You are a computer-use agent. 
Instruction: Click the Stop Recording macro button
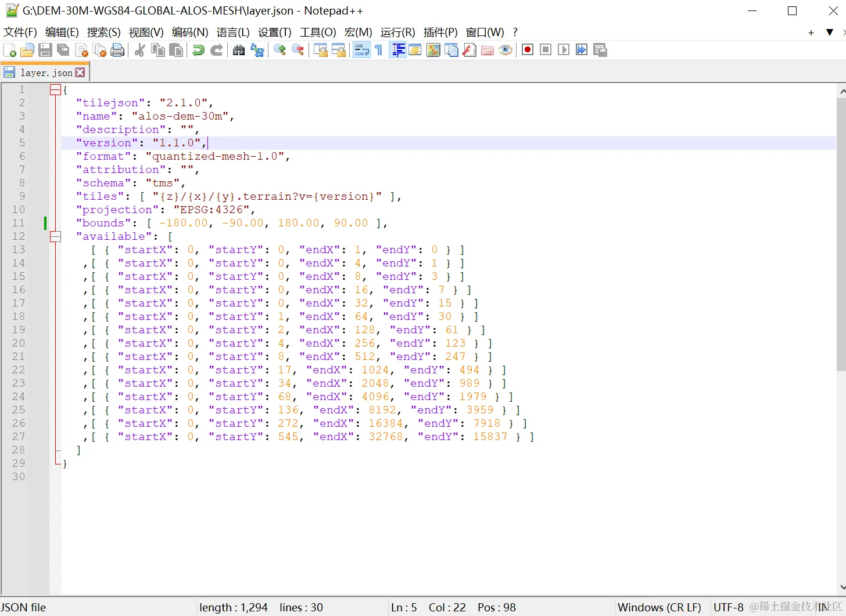[546, 50]
